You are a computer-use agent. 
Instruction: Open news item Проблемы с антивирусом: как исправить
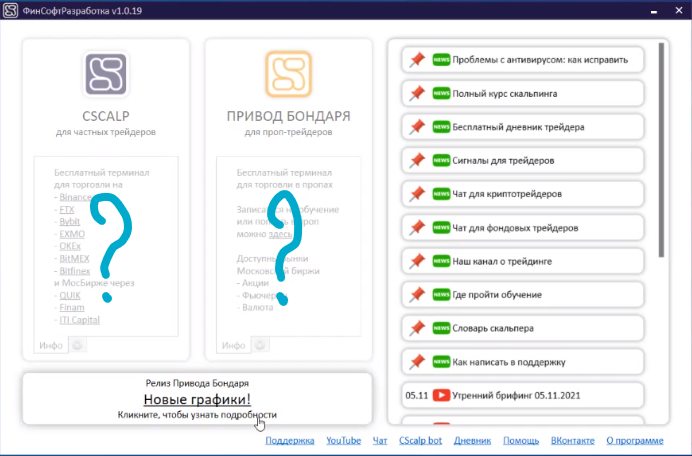[523, 60]
